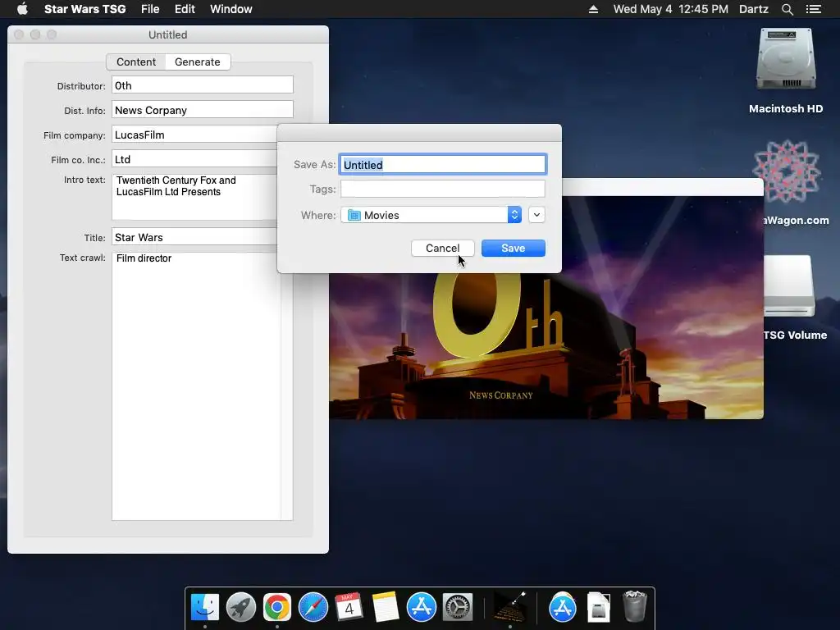Image resolution: width=840 pixels, height=630 pixels.
Task: Click the Text crawl vertical scrollbar
Action: click(x=286, y=396)
